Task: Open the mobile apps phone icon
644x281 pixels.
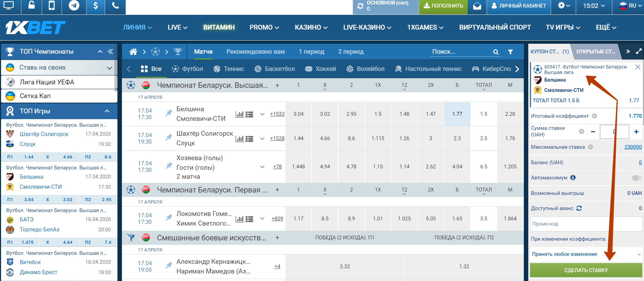Action: (51, 6)
